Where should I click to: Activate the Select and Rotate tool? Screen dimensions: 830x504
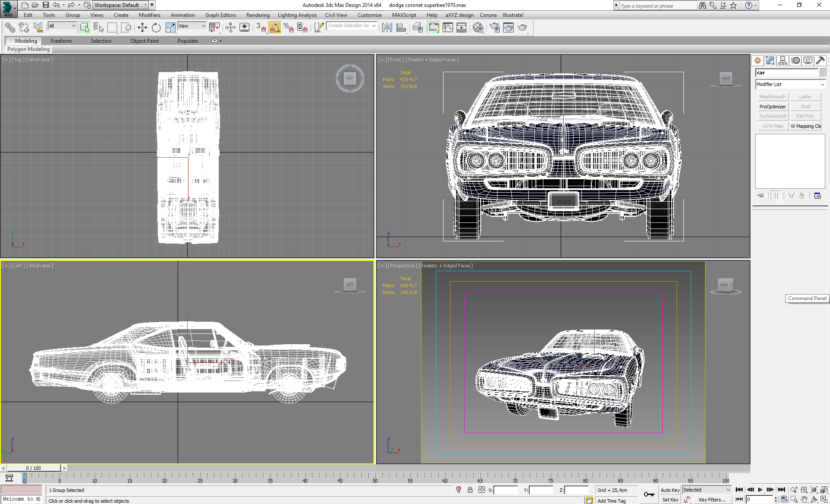(x=156, y=28)
